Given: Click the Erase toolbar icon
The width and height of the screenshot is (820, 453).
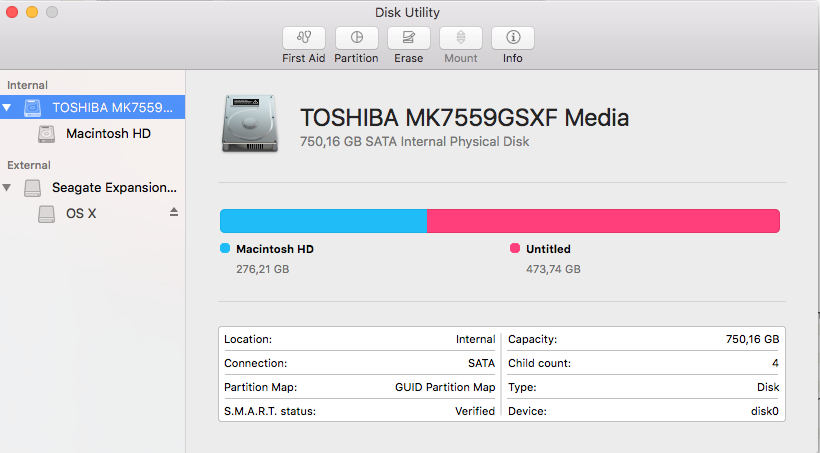Looking at the screenshot, I should pos(408,38).
